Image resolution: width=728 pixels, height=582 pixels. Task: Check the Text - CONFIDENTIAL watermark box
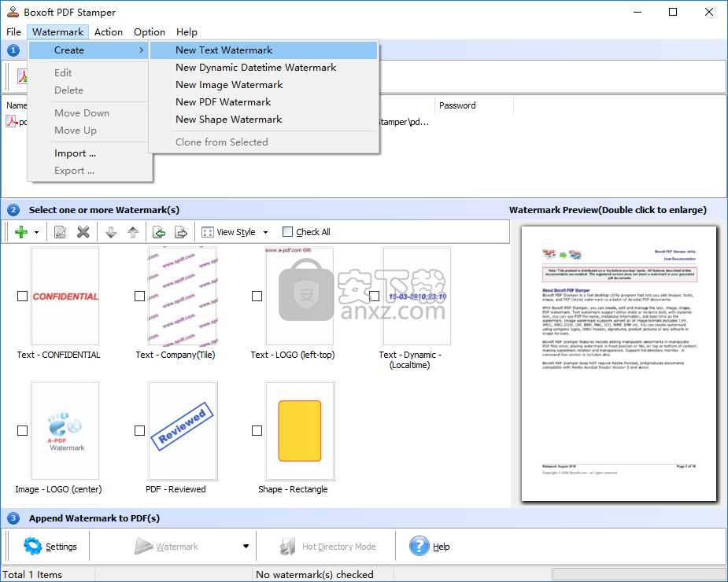[22, 296]
